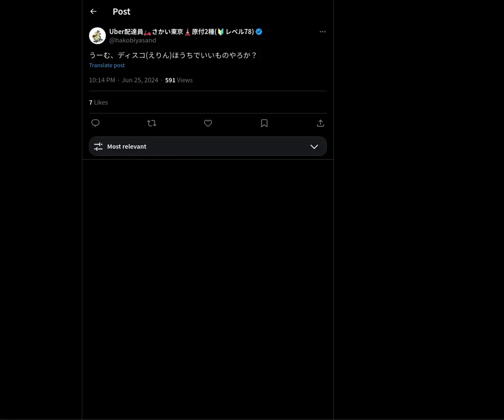Click the Post header title
504x420 pixels.
[x=121, y=11]
